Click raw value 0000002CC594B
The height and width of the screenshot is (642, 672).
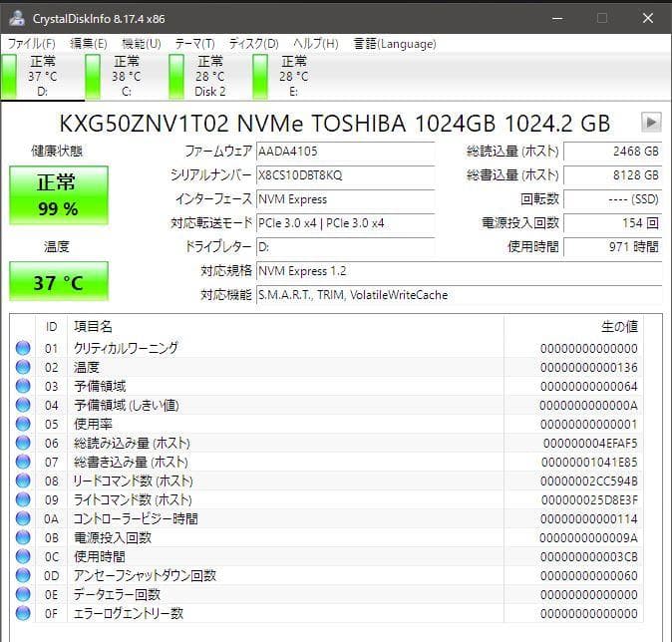(589, 481)
